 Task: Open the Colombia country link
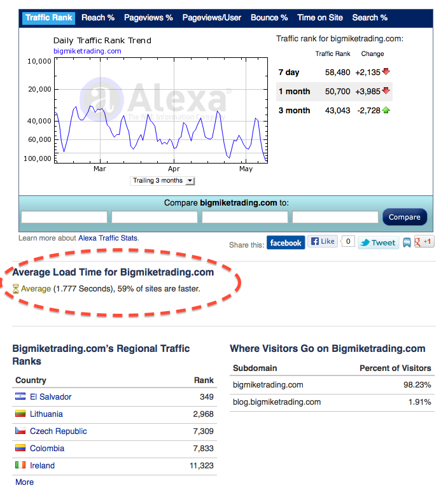click(x=47, y=449)
